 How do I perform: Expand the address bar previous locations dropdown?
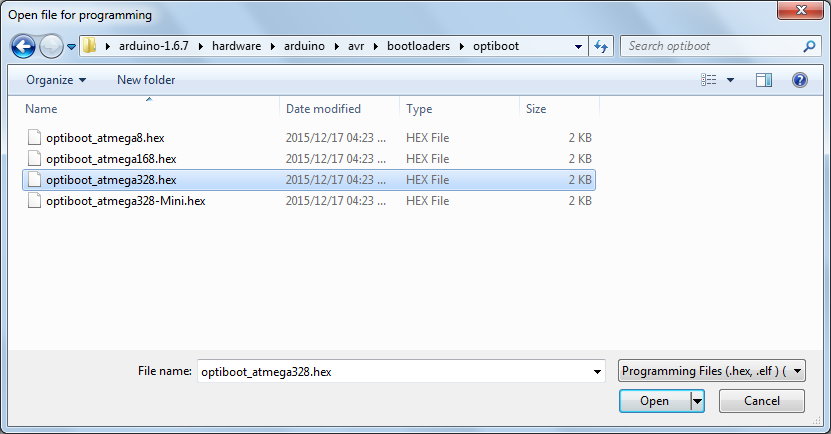click(x=579, y=46)
